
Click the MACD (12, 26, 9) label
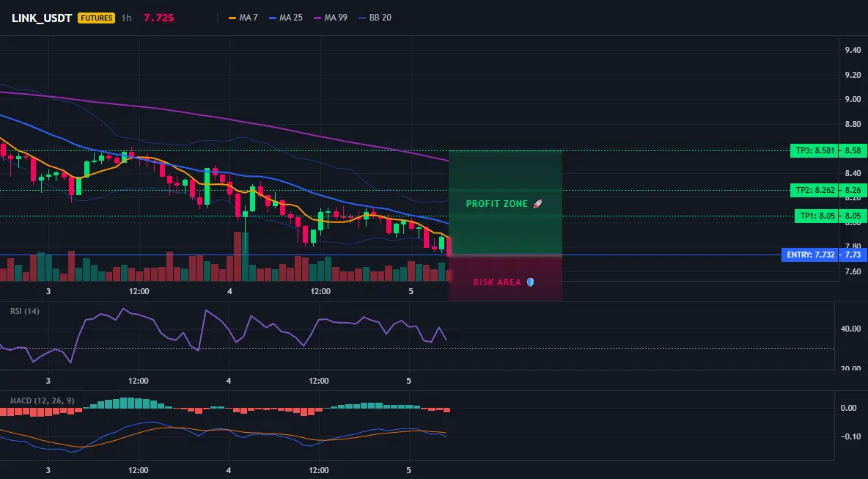click(42, 401)
